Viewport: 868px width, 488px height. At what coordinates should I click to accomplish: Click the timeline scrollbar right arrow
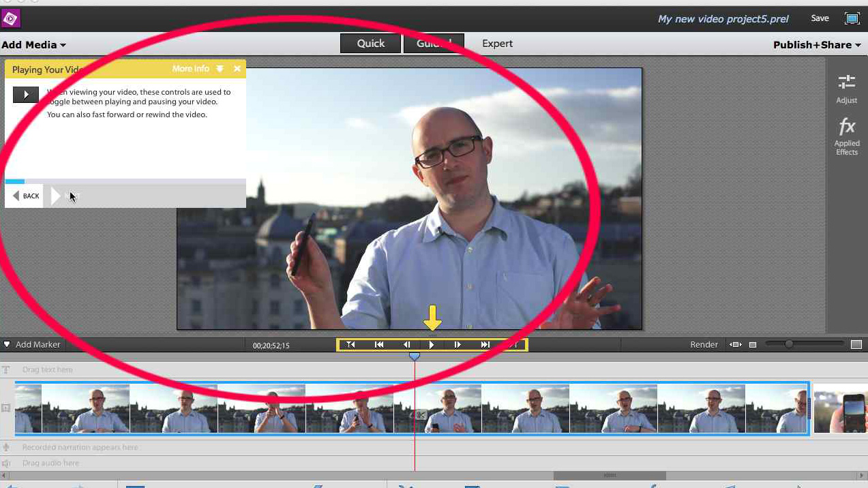click(863, 475)
